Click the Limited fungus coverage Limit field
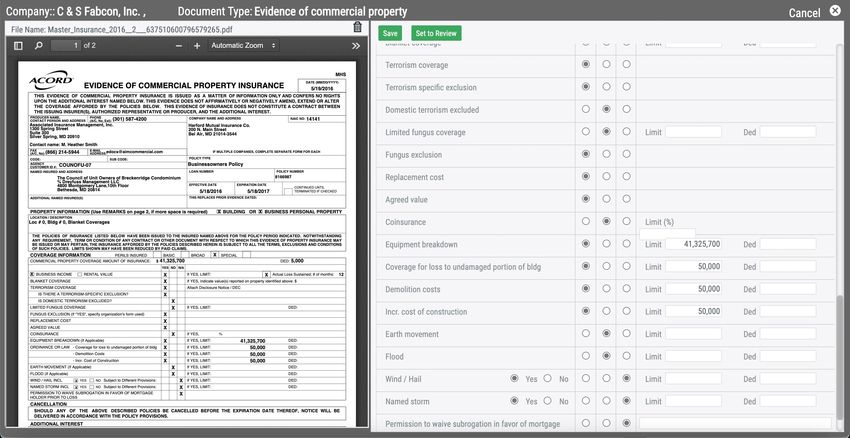 [693, 132]
